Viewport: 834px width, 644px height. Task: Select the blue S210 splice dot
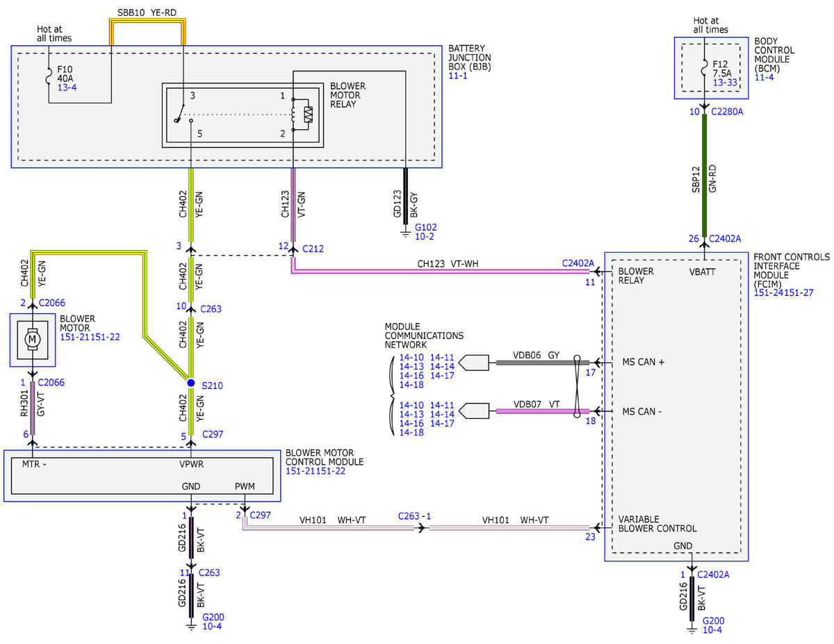click(x=191, y=383)
